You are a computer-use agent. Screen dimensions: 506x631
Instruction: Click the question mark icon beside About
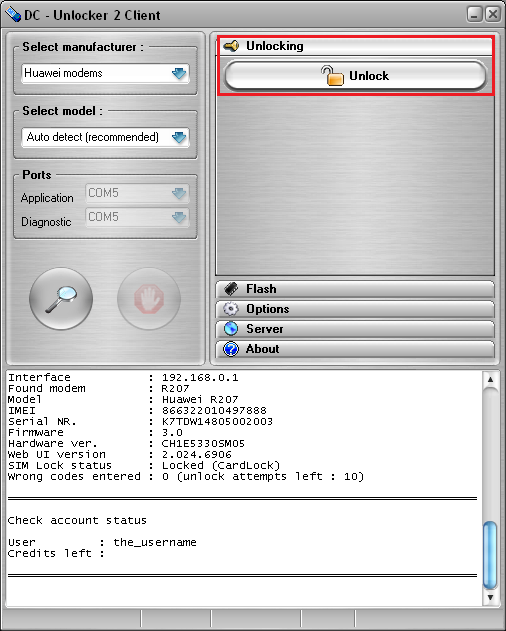231,349
